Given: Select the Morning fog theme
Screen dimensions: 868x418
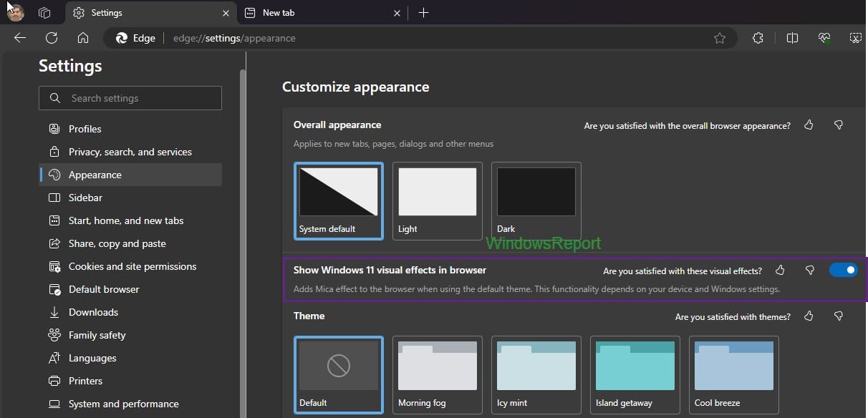Looking at the screenshot, I should pos(438,375).
